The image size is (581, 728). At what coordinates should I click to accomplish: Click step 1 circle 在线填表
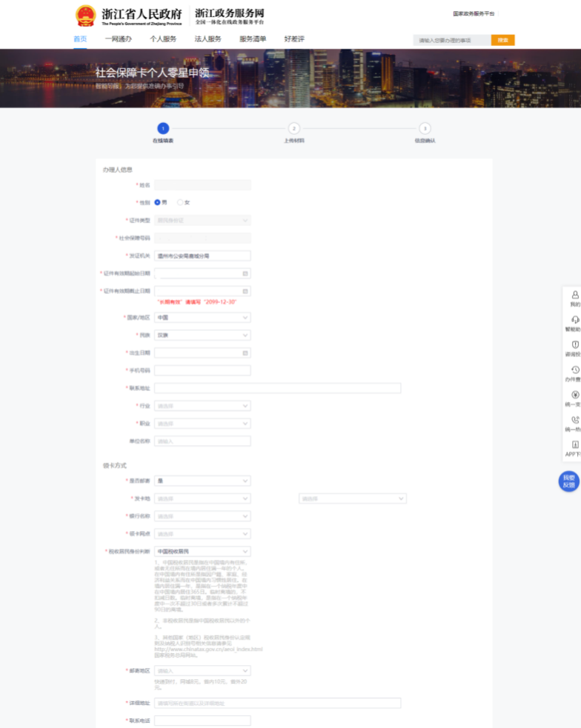click(163, 128)
